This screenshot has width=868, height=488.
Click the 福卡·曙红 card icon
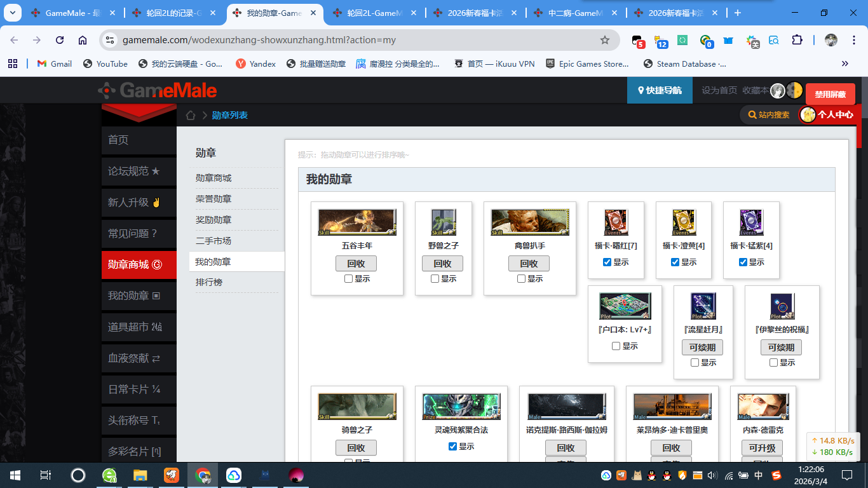pyautogui.click(x=616, y=222)
